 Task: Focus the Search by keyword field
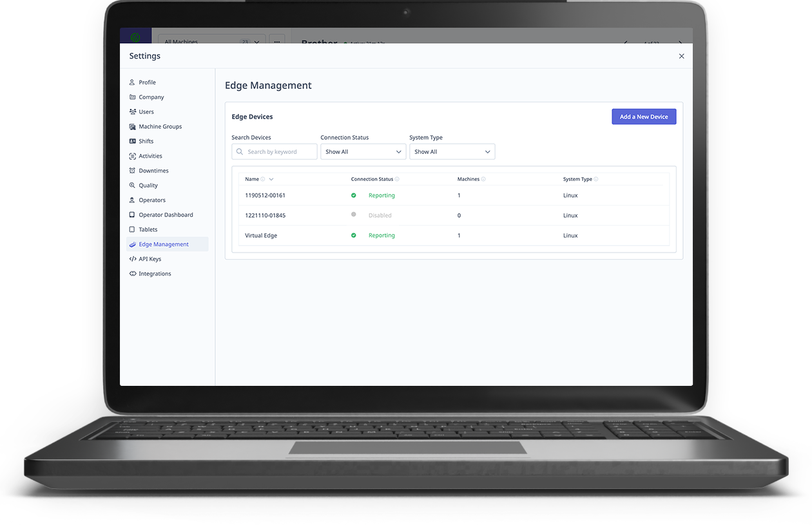point(275,152)
